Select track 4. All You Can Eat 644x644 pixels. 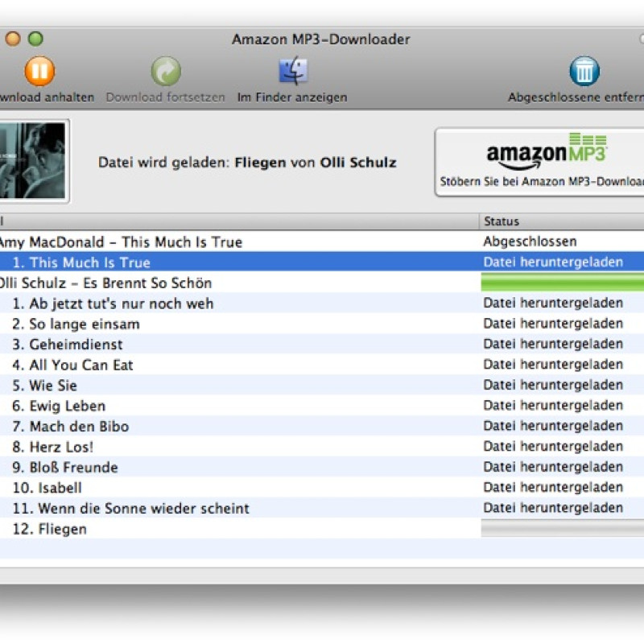coord(322,365)
